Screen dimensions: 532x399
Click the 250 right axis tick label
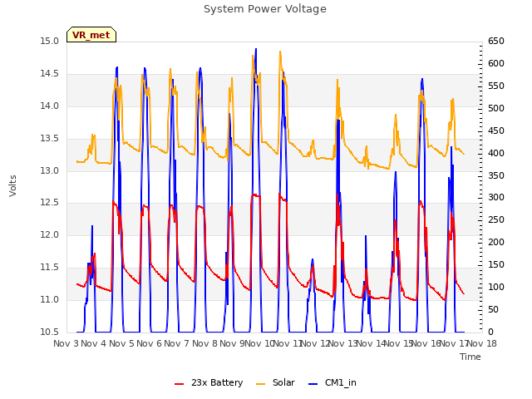(x=496, y=219)
